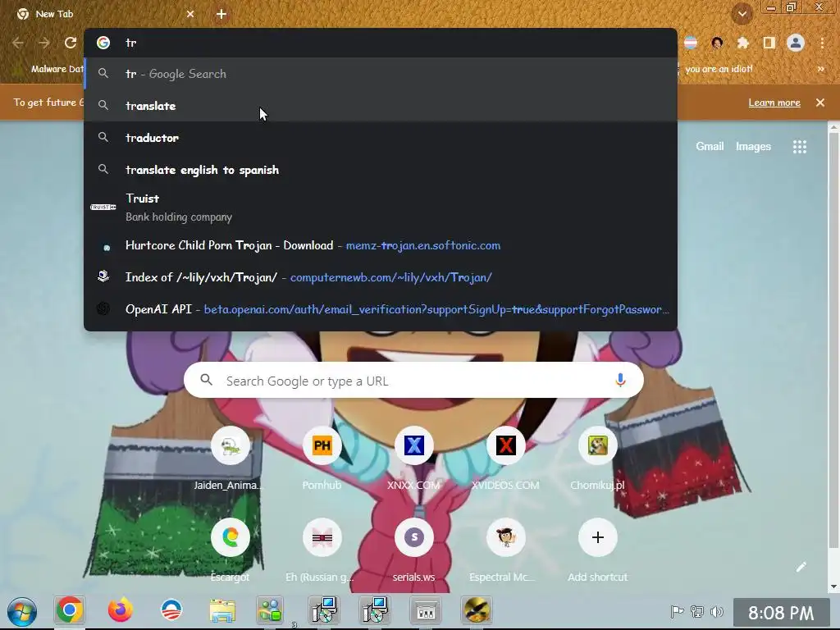This screenshot has height=630, width=840.
Task: Select 'tr - Google Search' entry
Action: pos(381,73)
